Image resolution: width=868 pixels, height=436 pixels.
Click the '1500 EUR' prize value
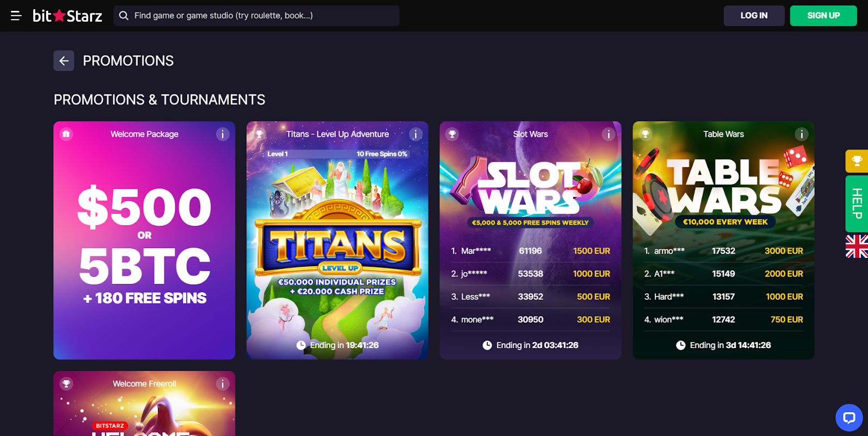click(x=591, y=251)
